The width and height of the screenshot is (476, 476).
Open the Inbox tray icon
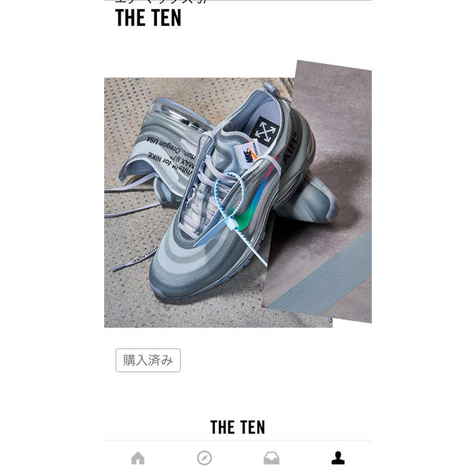[271, 458]
